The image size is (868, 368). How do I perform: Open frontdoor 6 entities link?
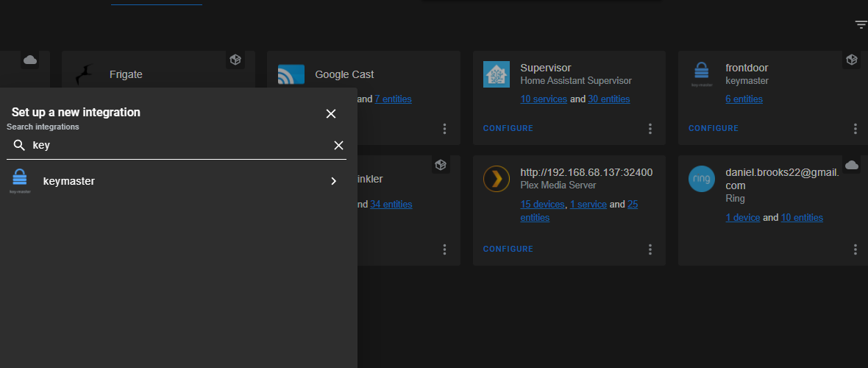pos(744,99)
